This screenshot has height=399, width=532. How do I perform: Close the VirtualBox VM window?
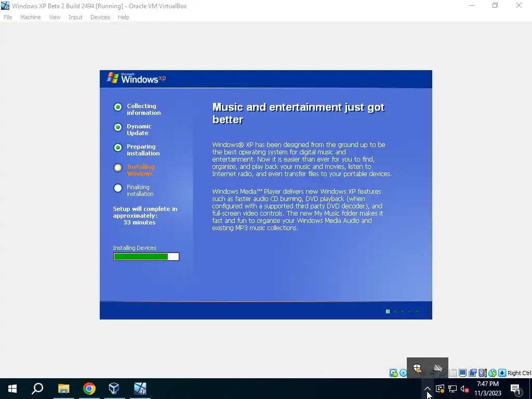[519, 5]
